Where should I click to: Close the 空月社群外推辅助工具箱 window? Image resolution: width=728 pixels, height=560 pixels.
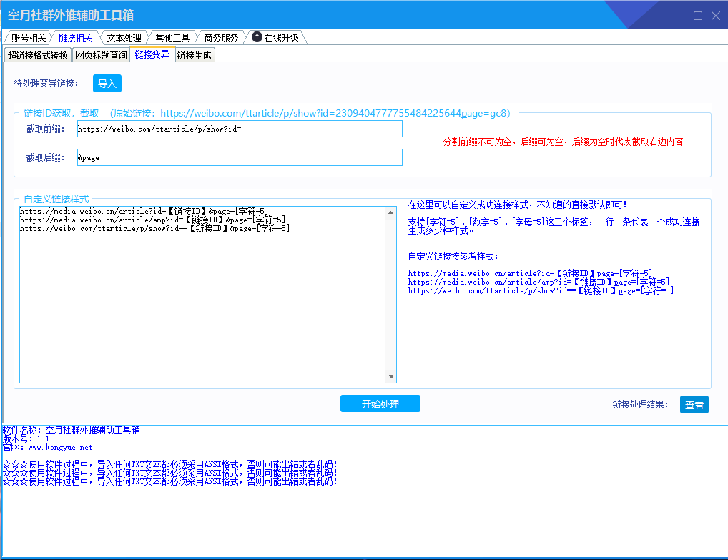716,16
